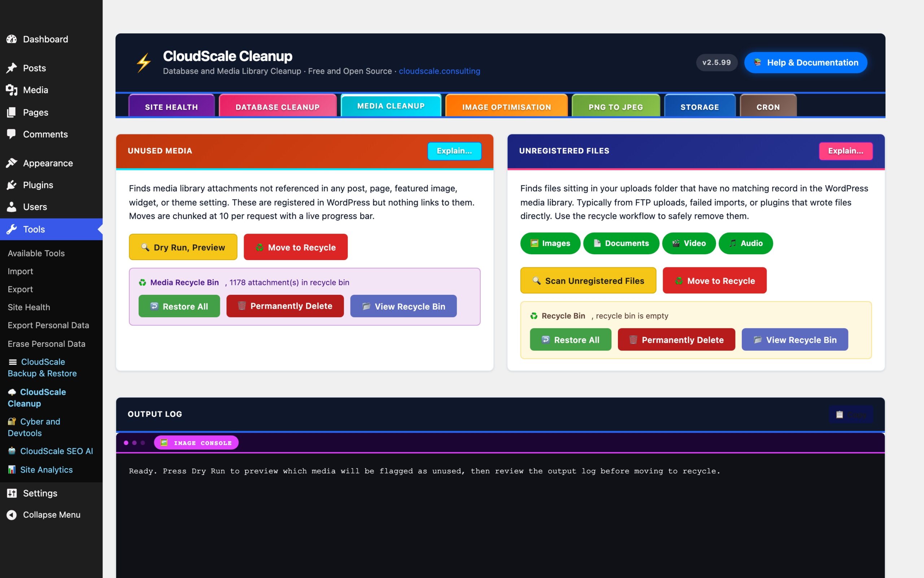This screenshot has height=578, width=924.
Task: Open Users via the person icon
Action: (x=12, y=207)
